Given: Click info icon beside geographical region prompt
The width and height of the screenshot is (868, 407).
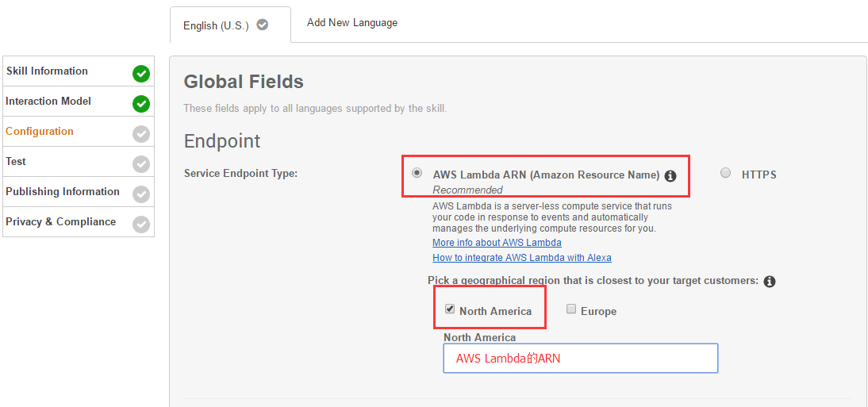Looking at the screenshot, I should (x=769, y=282).
